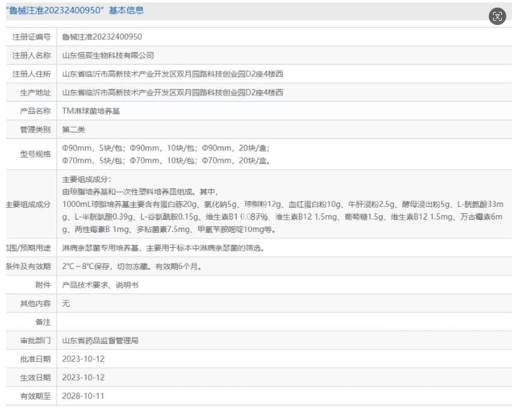Click expiry date value 2028-10-11

(x=83, y=396)
